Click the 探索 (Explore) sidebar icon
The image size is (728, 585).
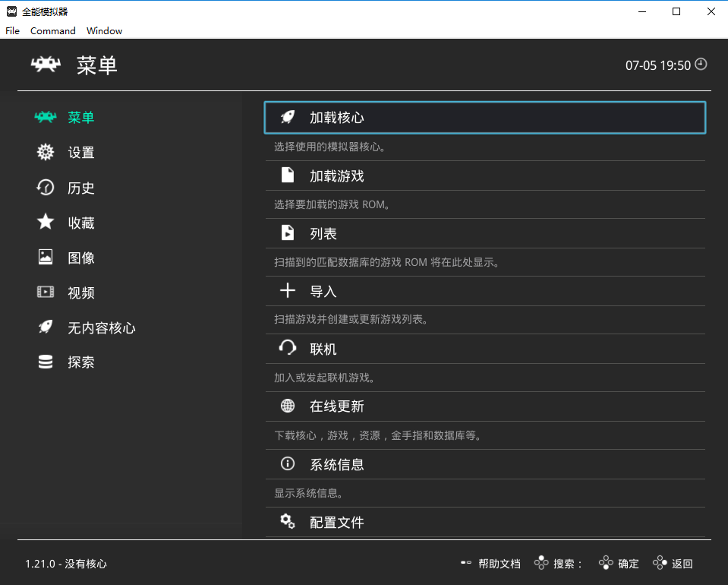click(x=46, y=362)
